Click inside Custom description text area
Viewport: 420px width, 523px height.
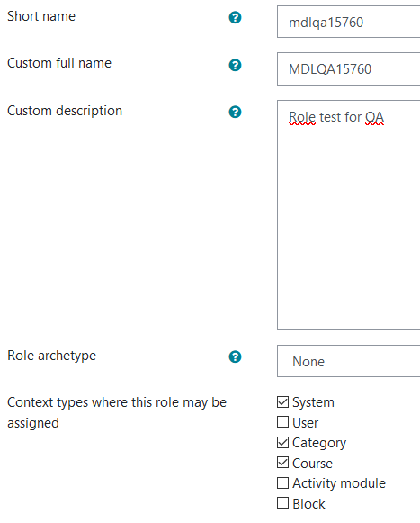(x=348, y=215)
